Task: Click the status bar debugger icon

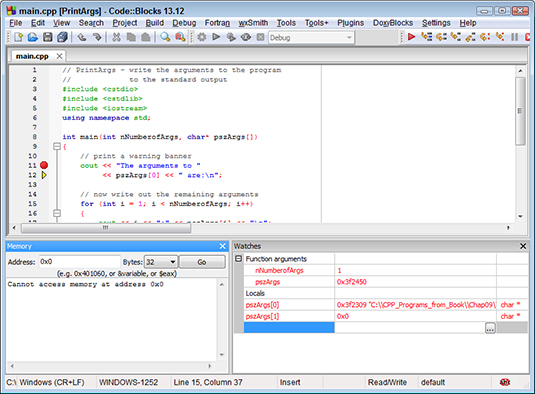Action: [x=505, y=382]
